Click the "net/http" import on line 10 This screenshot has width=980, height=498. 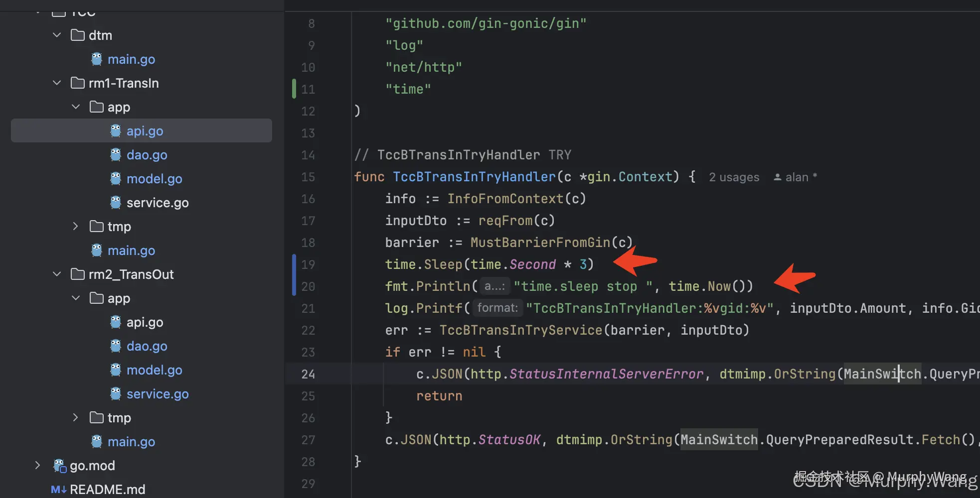(x=424, y=67)
